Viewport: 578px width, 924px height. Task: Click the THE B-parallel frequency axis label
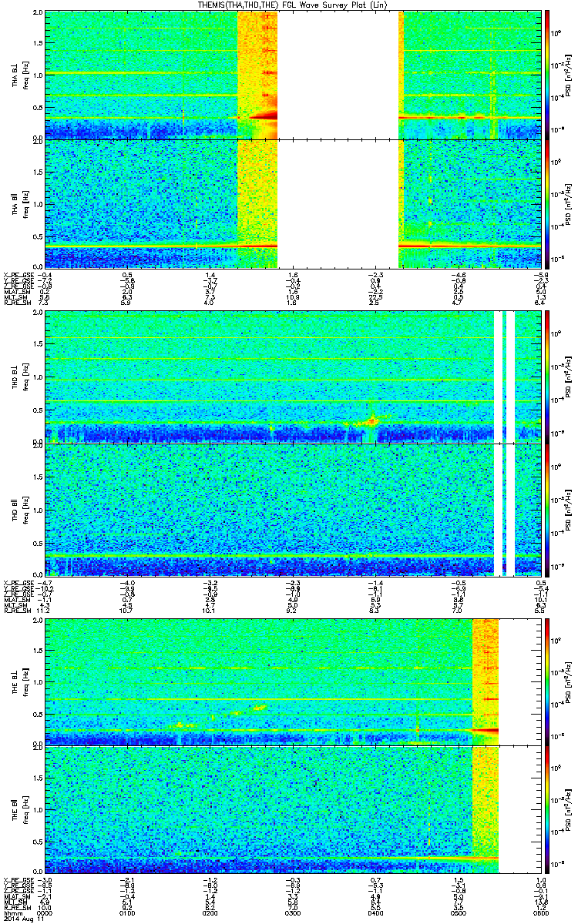pos(19,811)
